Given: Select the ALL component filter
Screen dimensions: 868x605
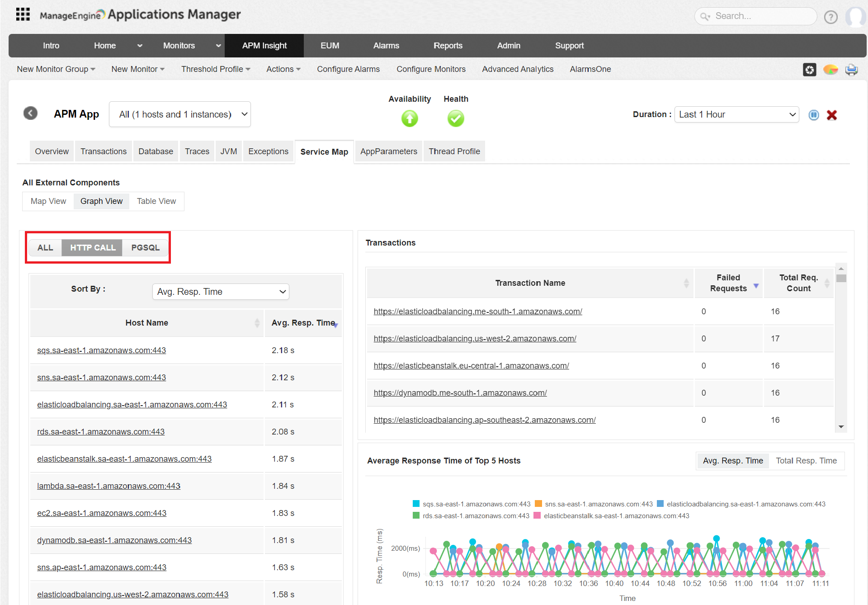Looking at the screenshot, I should (x=45, y=248).
